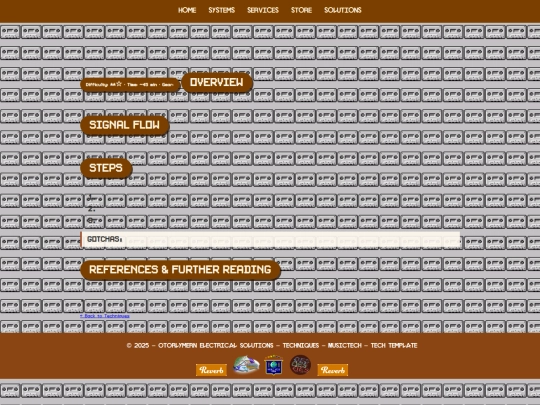
Task: Click the Steps section heading
Action: [106, 168]
